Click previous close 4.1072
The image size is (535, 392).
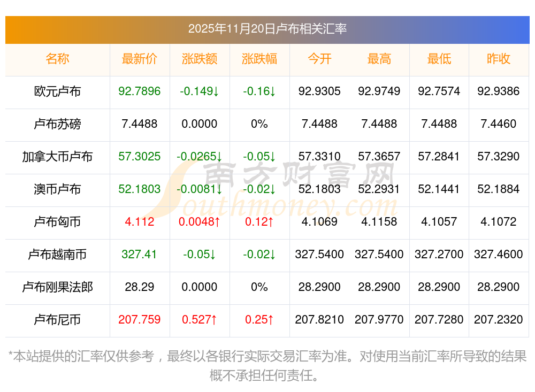499,221
